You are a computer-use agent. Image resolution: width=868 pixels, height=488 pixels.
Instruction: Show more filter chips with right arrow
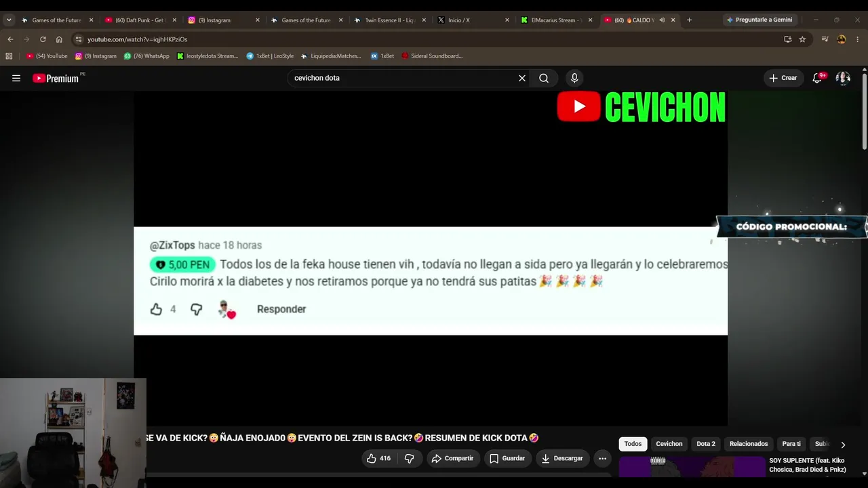[843, 445]
